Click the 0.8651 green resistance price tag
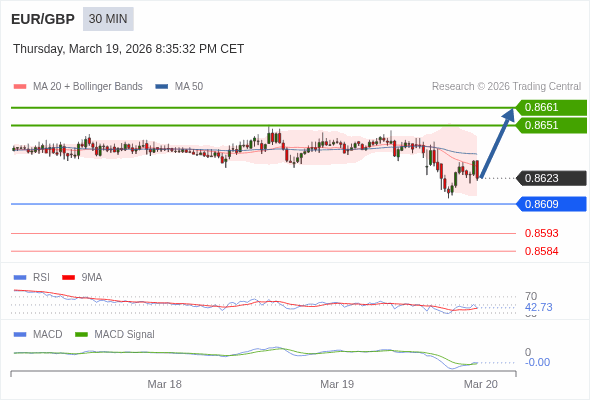The width and height of the screenshot is (590, 400). (x=551, y=125)
